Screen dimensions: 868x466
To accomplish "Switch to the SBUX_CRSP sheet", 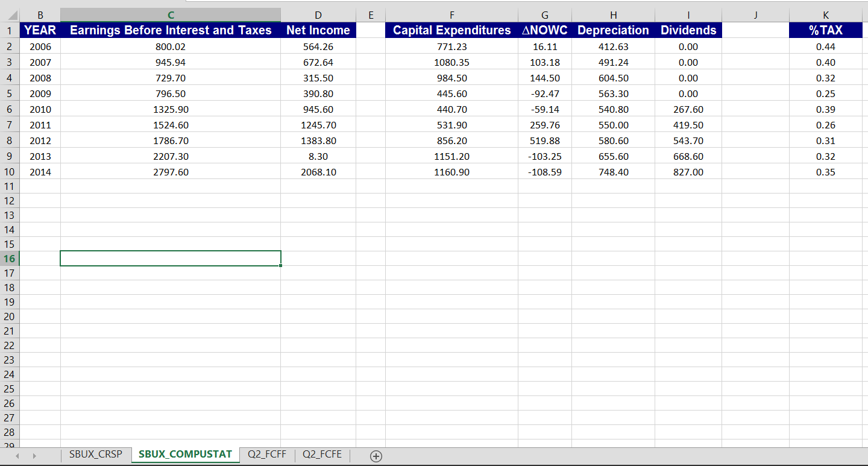I will [x=96, y=455].
